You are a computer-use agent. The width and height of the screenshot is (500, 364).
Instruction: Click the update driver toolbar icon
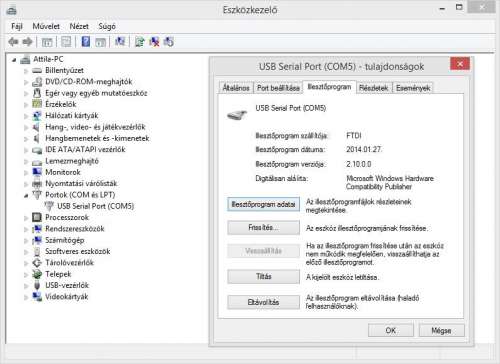tap(139, 42)
